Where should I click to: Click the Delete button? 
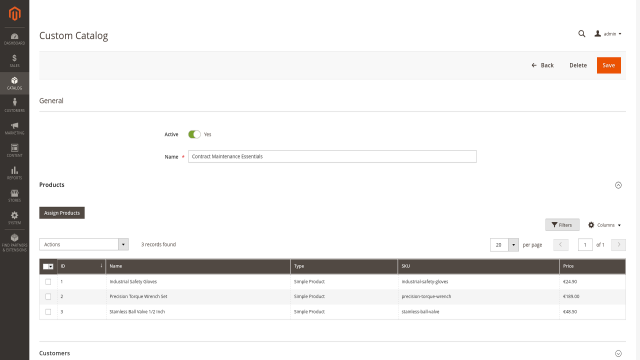click(x=578, y=65)
